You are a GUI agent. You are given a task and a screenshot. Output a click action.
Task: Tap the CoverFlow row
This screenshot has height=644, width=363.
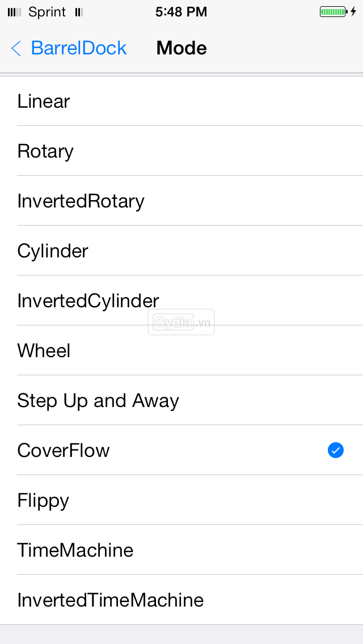pos(181,450)
